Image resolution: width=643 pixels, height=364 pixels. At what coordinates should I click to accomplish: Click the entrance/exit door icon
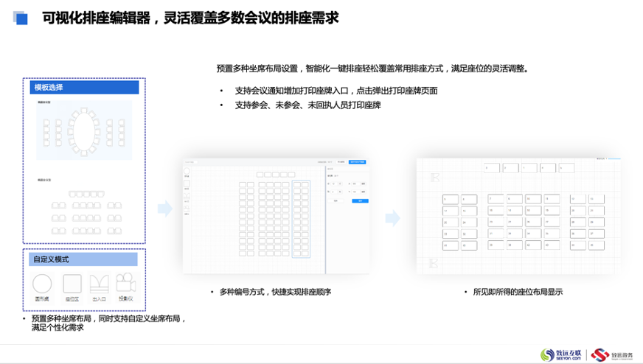pos(99,284)
